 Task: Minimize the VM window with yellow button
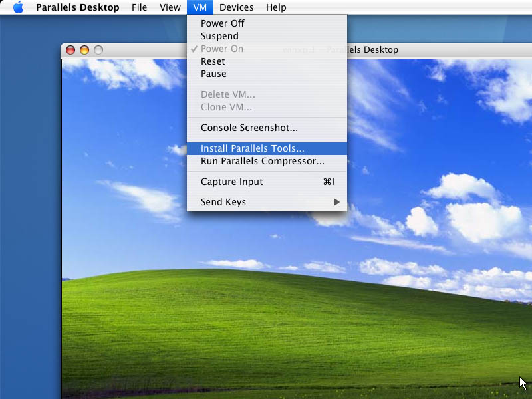click(x=84, y=50)
